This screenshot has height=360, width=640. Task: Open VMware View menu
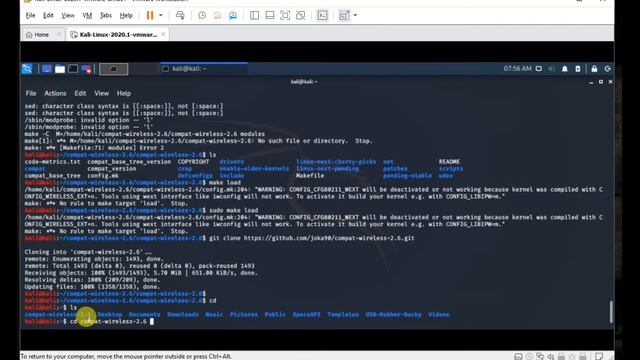tap(68, 16)
